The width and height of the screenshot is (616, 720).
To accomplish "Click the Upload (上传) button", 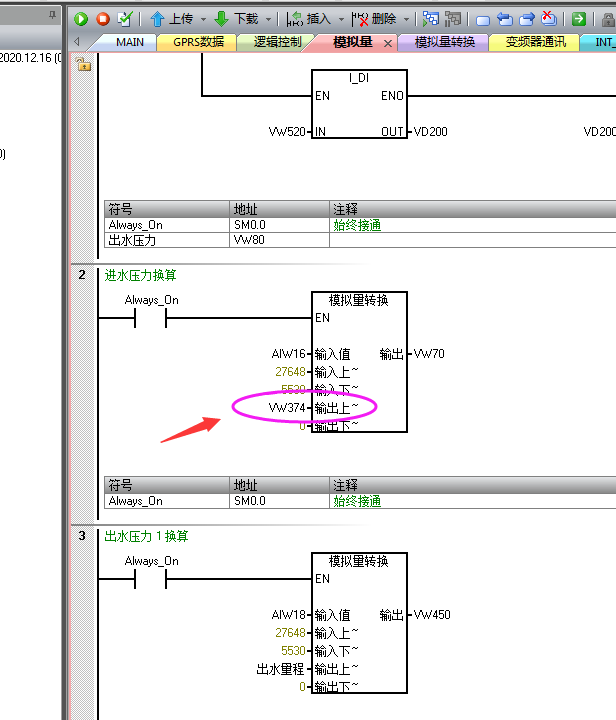I will point(171,18).
